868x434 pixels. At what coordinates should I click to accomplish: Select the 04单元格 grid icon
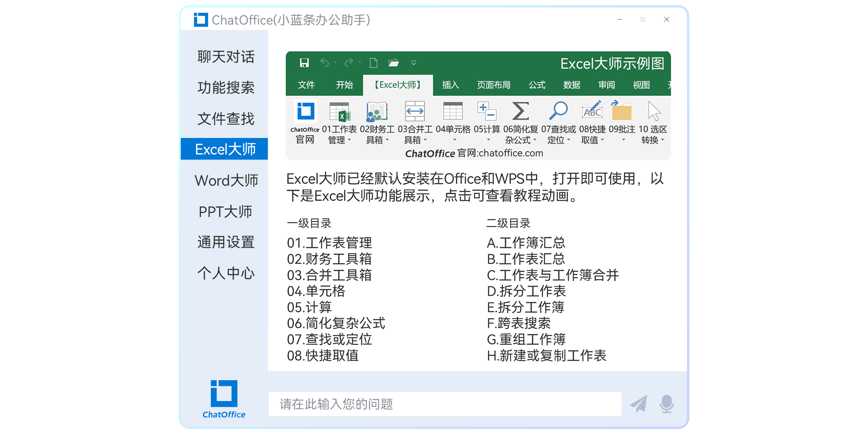(x=453, y=111)
